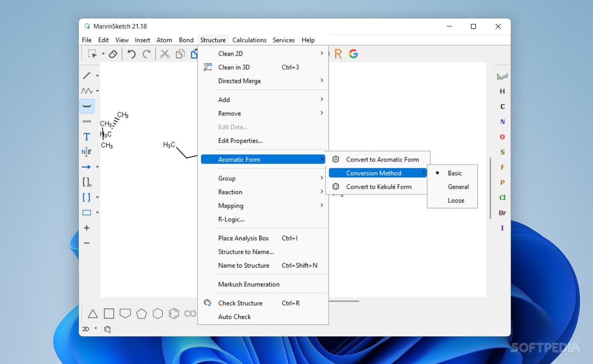Select the blue Text T tool
Viewport: 593px width, 364px height.
click(87, 137)
